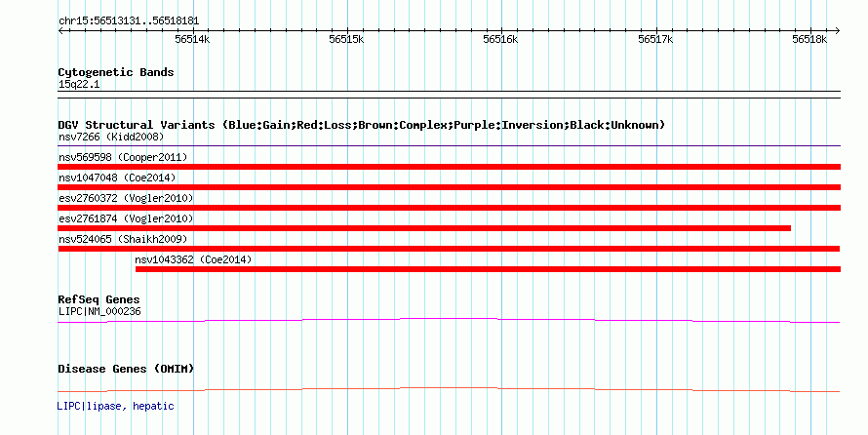
Task: Open the esv2761874 (Vogler2010) variant label
Action: tap(126, 218)
